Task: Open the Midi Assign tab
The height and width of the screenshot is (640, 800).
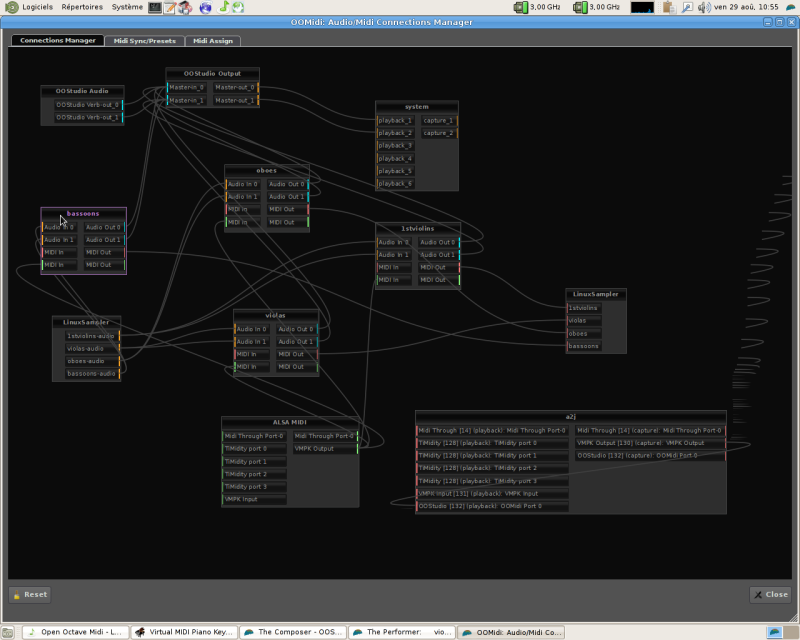Action: click(x=213, y=41)
